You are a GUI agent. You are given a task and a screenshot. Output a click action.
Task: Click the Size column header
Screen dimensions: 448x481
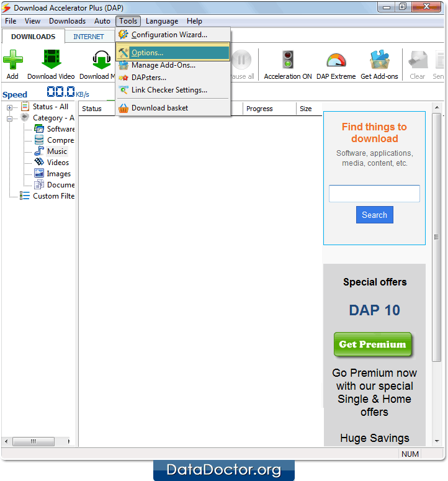pyautogui.click(x=306, y=109)
